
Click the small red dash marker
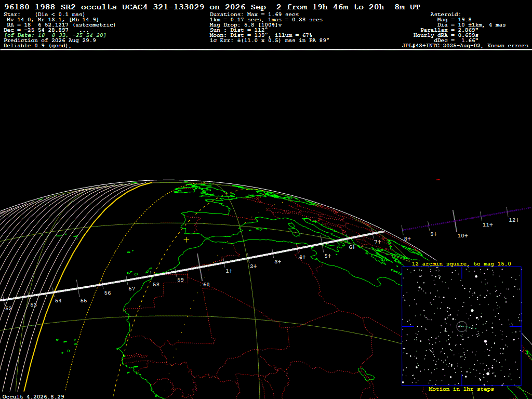click(x=437, y=180)
